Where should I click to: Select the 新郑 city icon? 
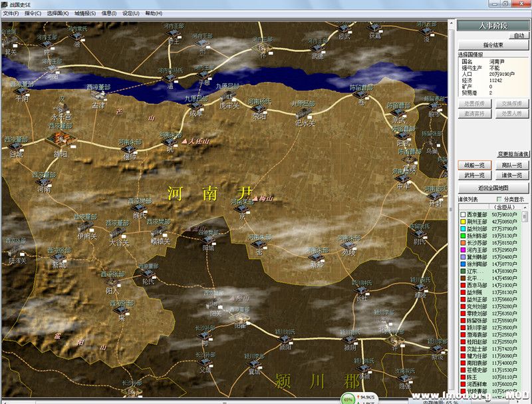click(x=316, y=257)
